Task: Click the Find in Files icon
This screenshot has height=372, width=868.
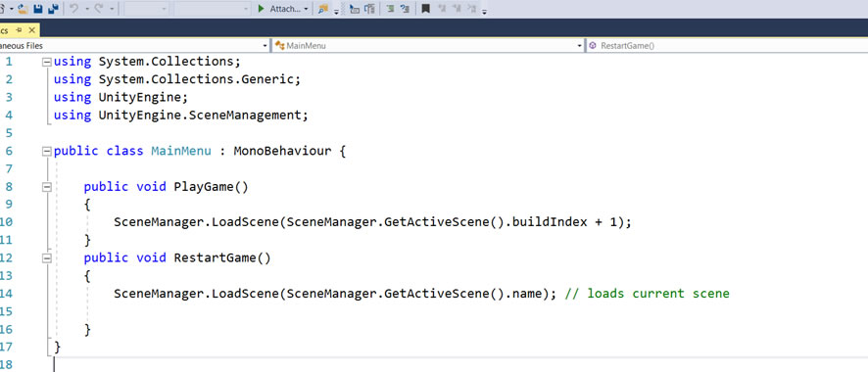Action: click(x=323, y=9)
